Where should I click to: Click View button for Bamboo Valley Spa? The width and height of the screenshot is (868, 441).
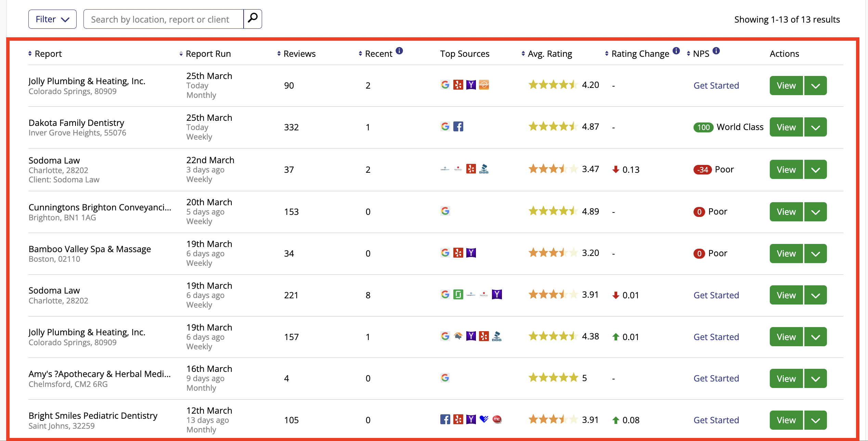click(x=786, y=254)
